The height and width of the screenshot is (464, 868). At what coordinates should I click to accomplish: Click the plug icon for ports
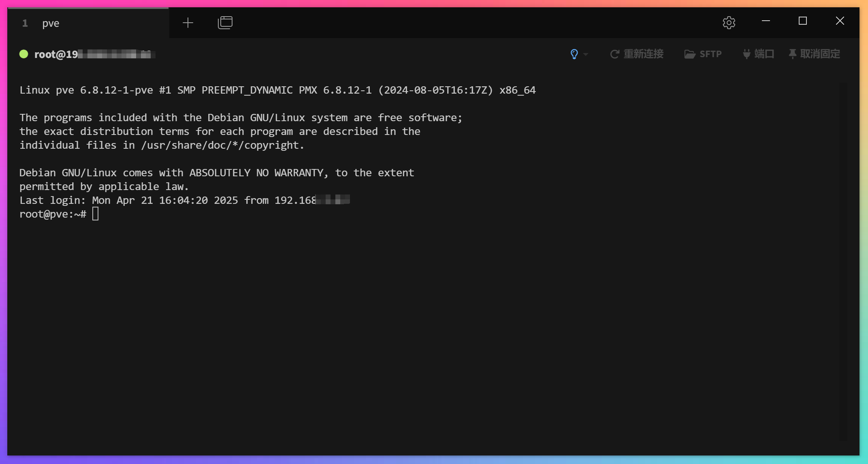[746, 54]
